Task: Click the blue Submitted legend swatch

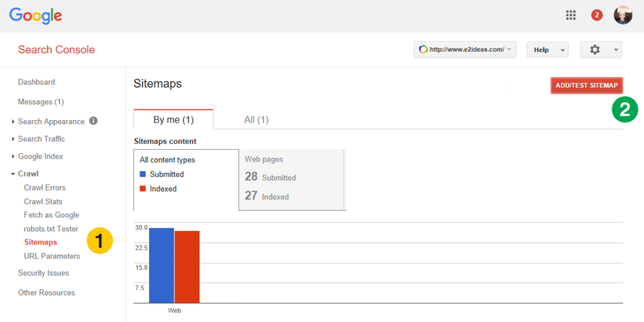Action: click(x=143, y=174)
